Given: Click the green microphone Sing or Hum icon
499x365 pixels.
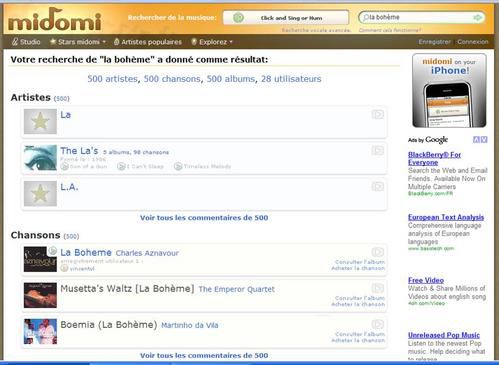Looking at the screenshot, I should (x=238, y=18).
